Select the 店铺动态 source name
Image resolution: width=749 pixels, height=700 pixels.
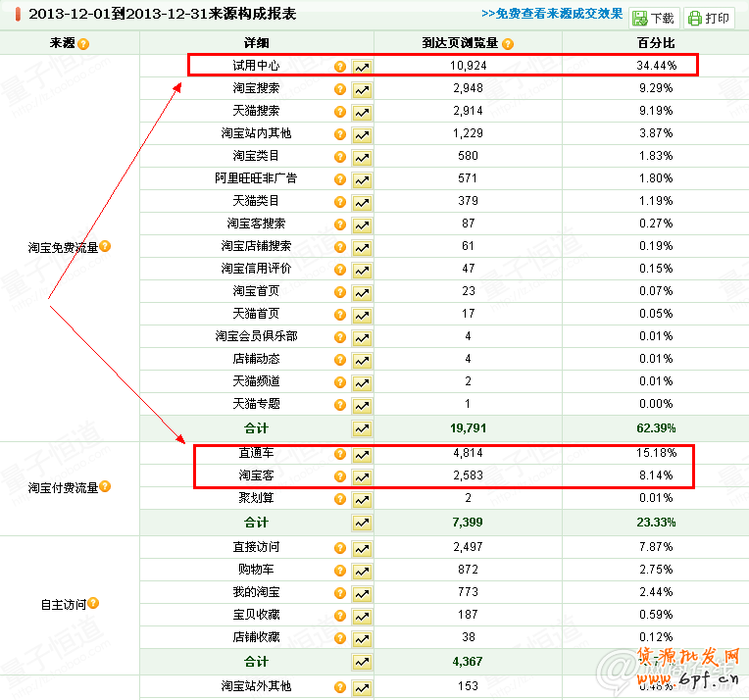coord(256,359)
